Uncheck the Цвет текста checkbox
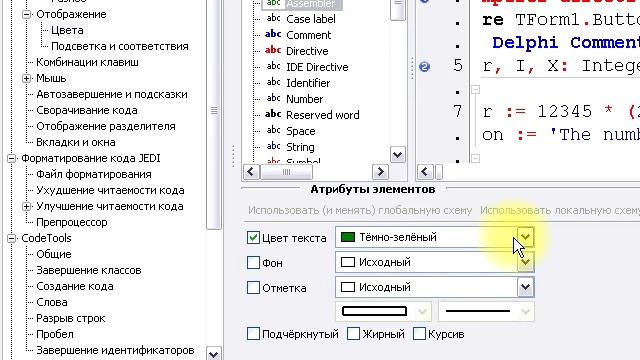The height and width of the screenshot is (360, 640). point(253,238)
